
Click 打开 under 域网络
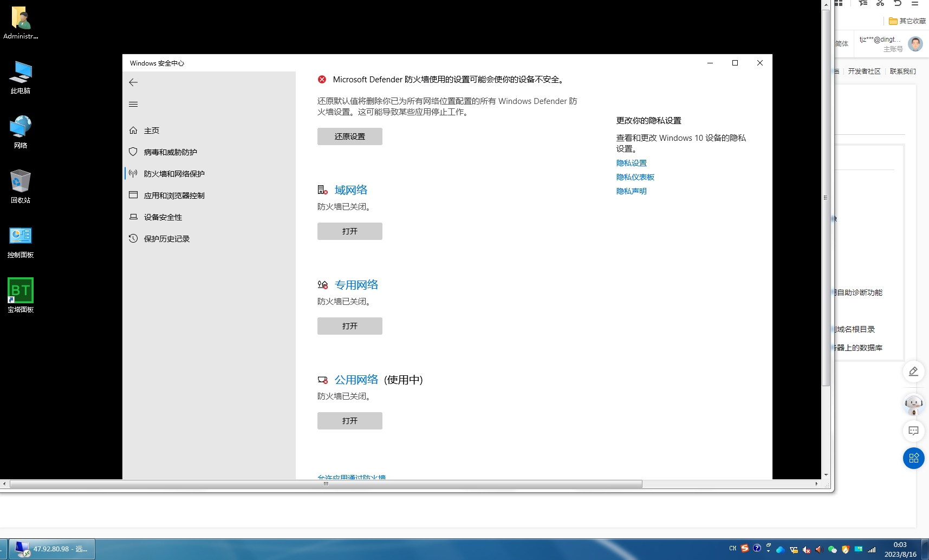click(x=350, y=231)
